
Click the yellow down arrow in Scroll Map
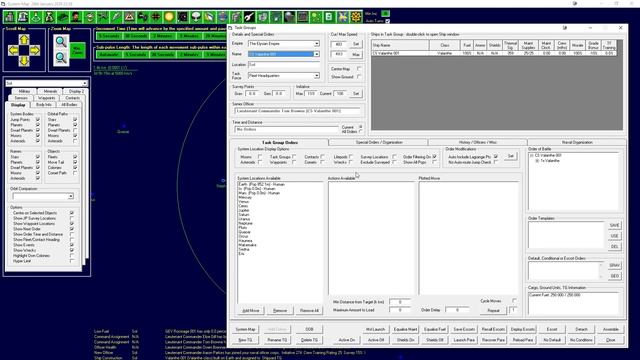pos(24,61)
